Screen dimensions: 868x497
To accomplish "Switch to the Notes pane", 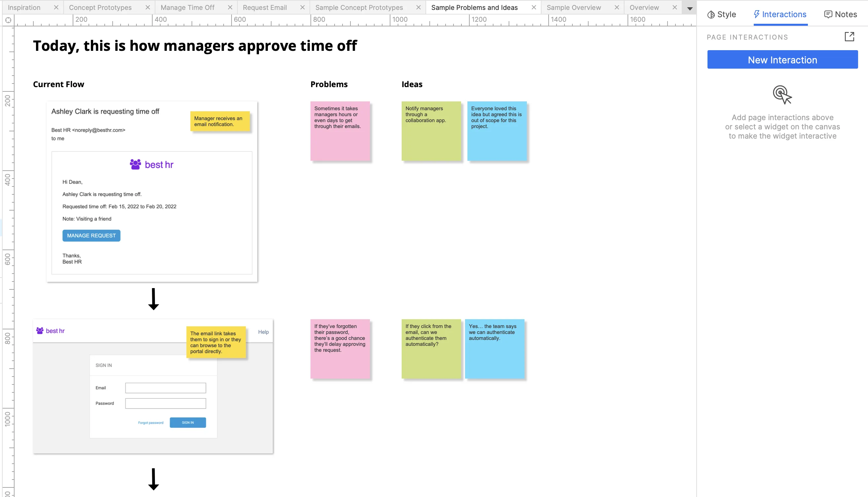I will click(x=840, y=14).
